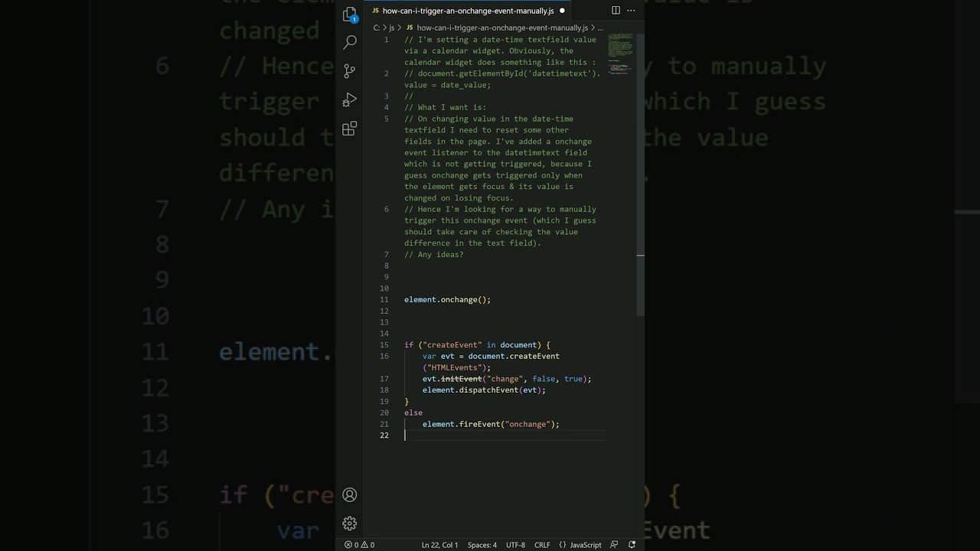980x551 pixels.
Task: Split the editor to the right
Action: (x=616, y=11)
